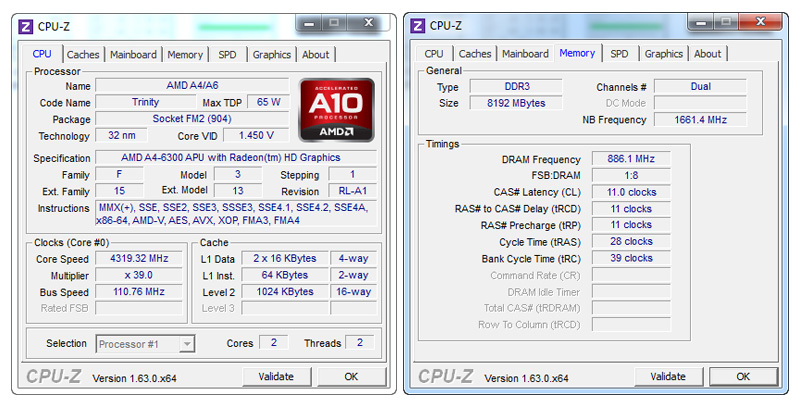Viewport: 800px width, 415px height.
Task: Click the DRAM Frequency value 886.1 MHz
Action: (x=631, y=159)
